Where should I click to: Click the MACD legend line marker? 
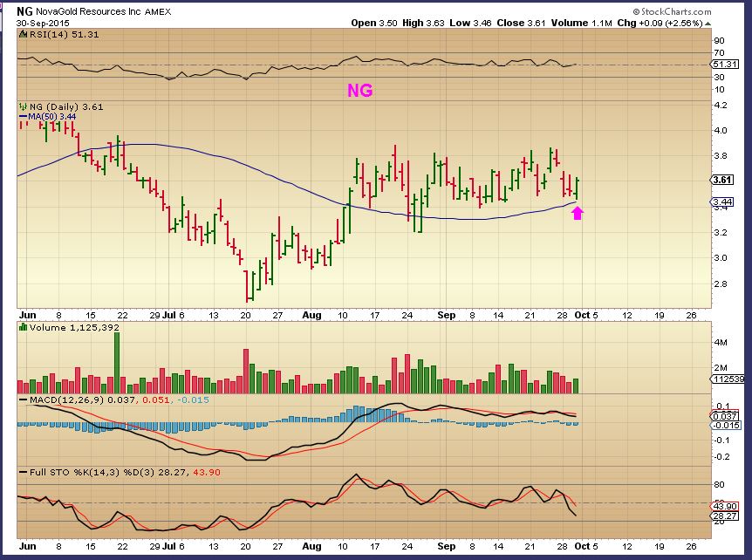tap(23, 400)
